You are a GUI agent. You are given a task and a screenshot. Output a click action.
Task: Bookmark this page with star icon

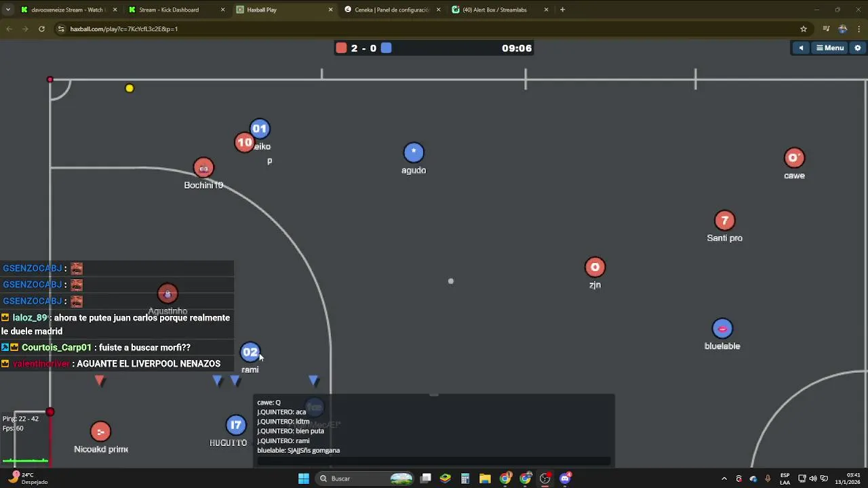tap(804, 29)
